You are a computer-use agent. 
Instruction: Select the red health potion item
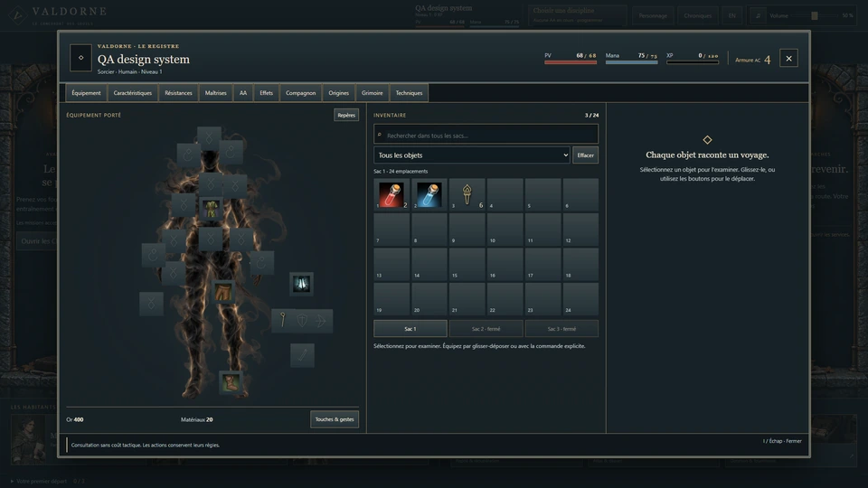click(x=392, y=194)
